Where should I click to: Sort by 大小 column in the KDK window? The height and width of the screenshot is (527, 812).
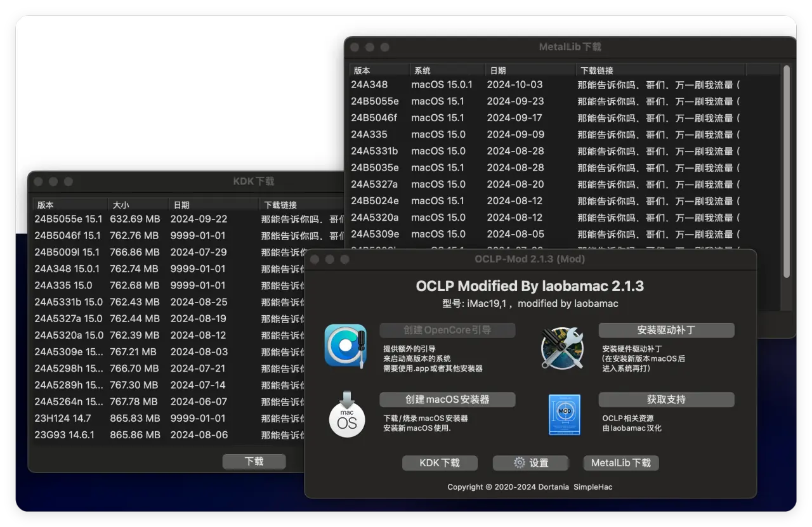pos(138,205)
